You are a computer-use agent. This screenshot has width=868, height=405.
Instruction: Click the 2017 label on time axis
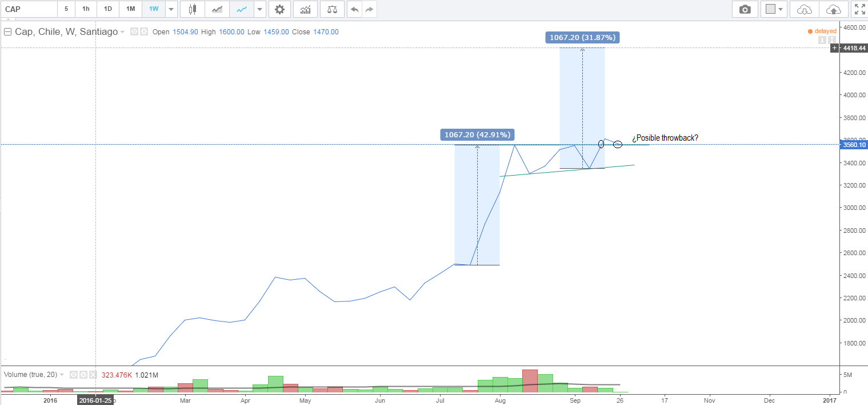click(830, 400)
